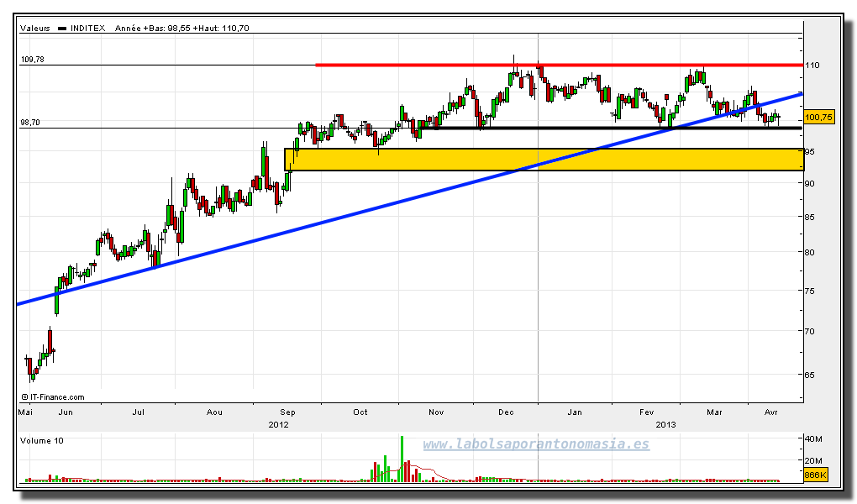Click the Mai month label
The width and height of the screenshot is (857, 504).
(x=25, y=412)
